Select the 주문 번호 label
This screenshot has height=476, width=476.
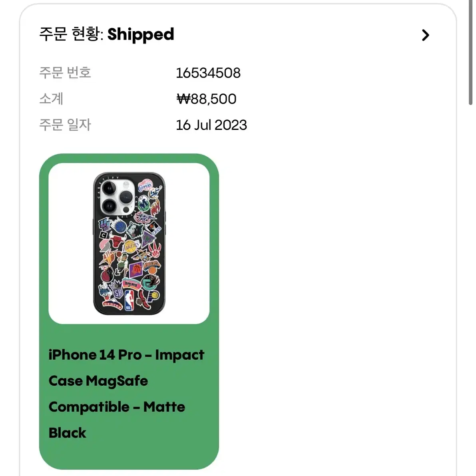65,73
